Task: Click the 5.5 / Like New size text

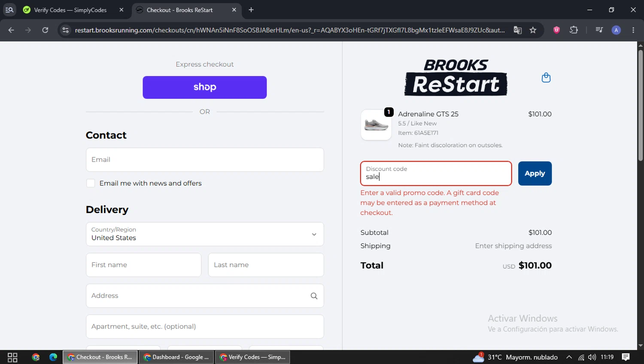Action: click(417, 123)
